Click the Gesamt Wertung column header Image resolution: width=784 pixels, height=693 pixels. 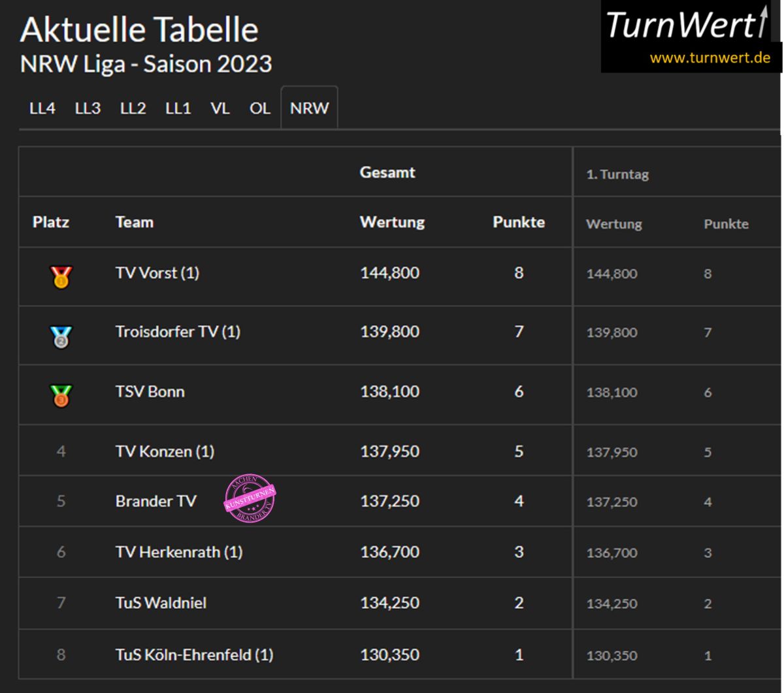392,222
